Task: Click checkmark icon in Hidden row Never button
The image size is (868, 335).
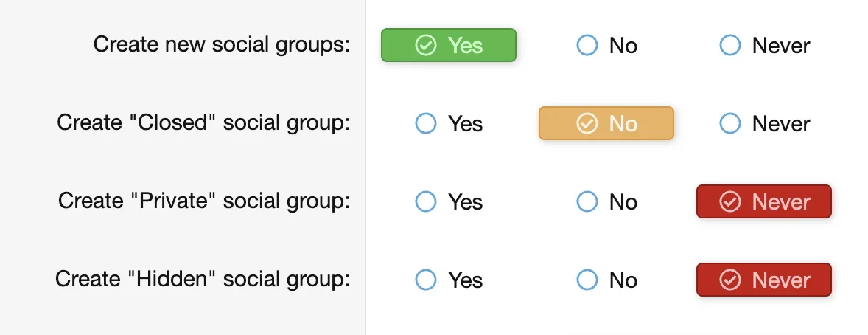Action: pyautogui.click(x=729, y=280)
